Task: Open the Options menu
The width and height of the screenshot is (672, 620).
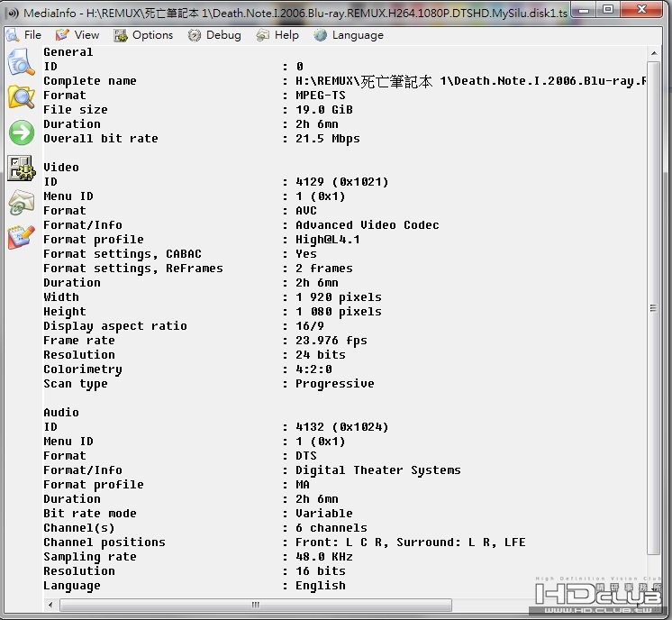Action: click(x=152, y=35)
